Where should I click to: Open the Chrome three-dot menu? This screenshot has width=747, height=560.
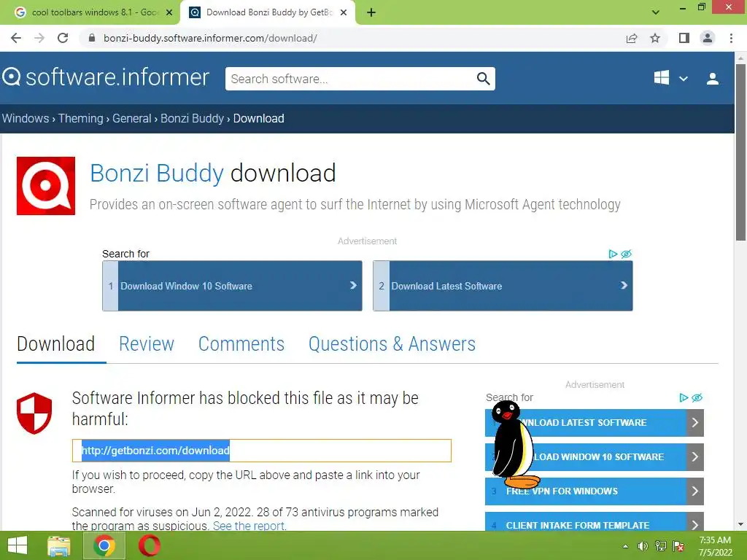pos(731,38)
